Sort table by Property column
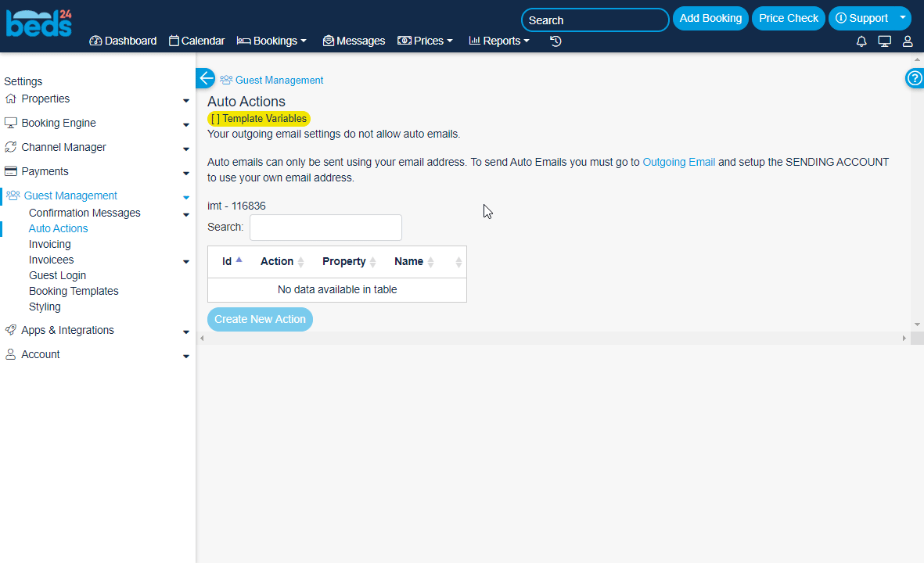Image resolution: width=924 pixels, height=563 pixels. pyautogui.click(x=348, y=261)
